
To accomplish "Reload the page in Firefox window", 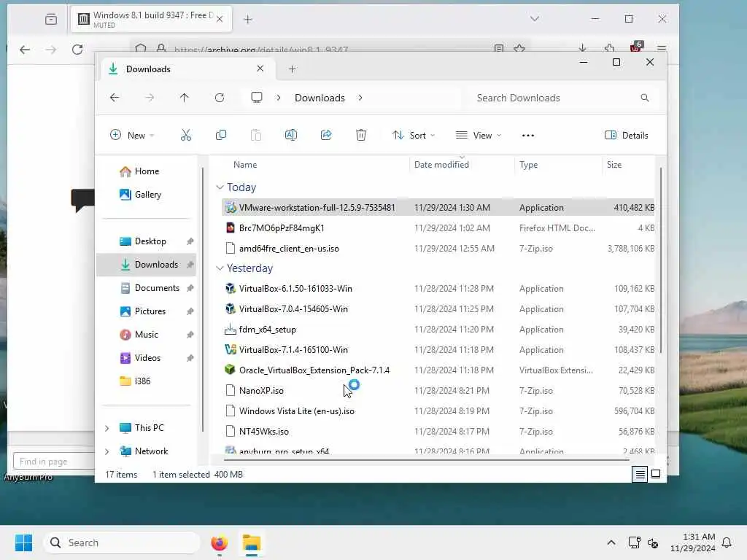I will pos(77,49).
